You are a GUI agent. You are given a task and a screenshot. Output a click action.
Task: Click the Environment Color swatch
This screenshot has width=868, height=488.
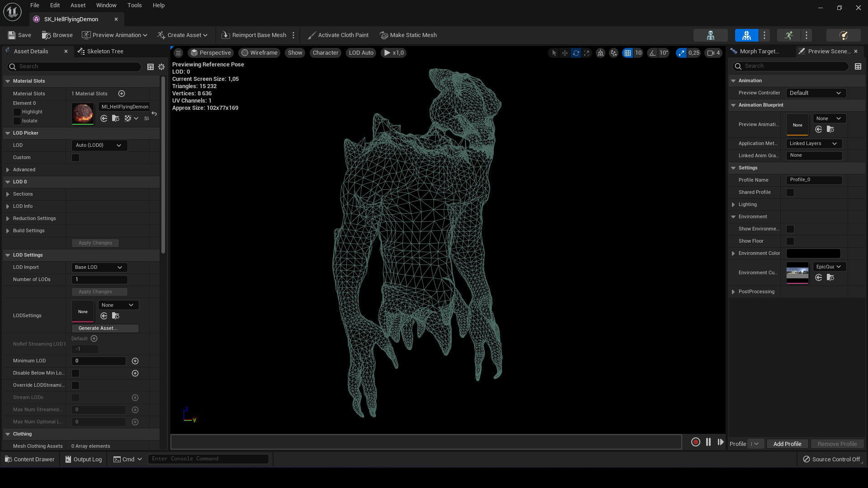(813, 253)
